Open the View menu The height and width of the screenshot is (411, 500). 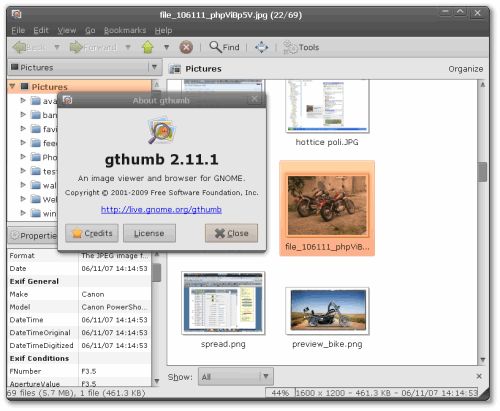point(67,30)
